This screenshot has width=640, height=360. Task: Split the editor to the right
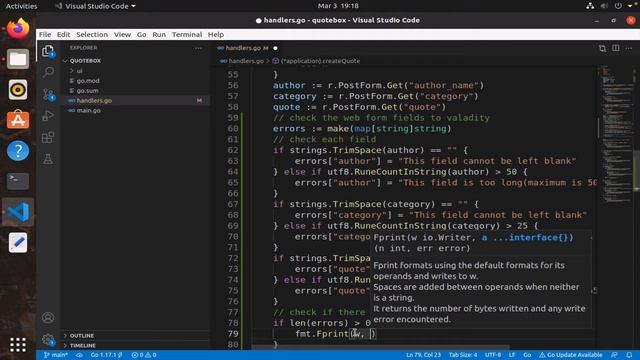[x=616, y=48]
